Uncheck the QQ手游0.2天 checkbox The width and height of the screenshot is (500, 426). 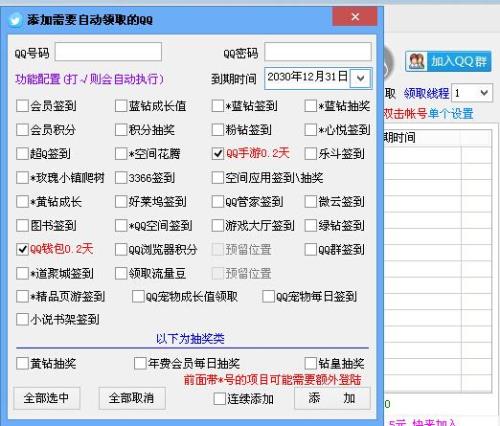[x=217, y=154]
